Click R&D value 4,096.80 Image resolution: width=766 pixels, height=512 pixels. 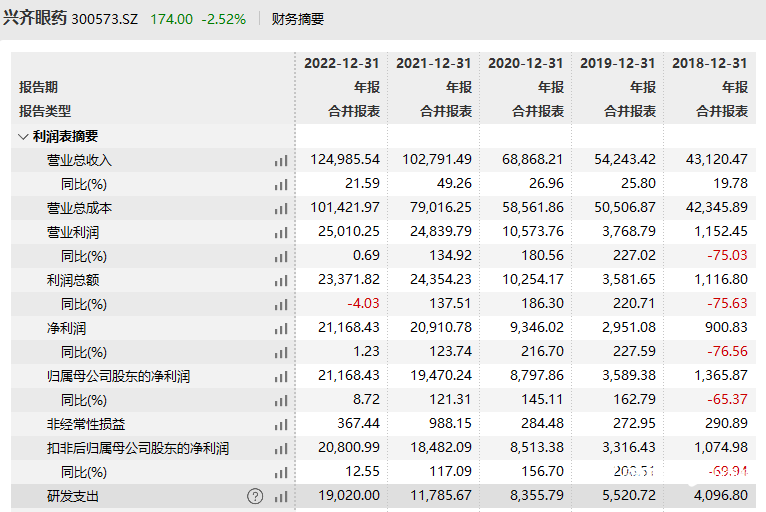tap(721, 495)
